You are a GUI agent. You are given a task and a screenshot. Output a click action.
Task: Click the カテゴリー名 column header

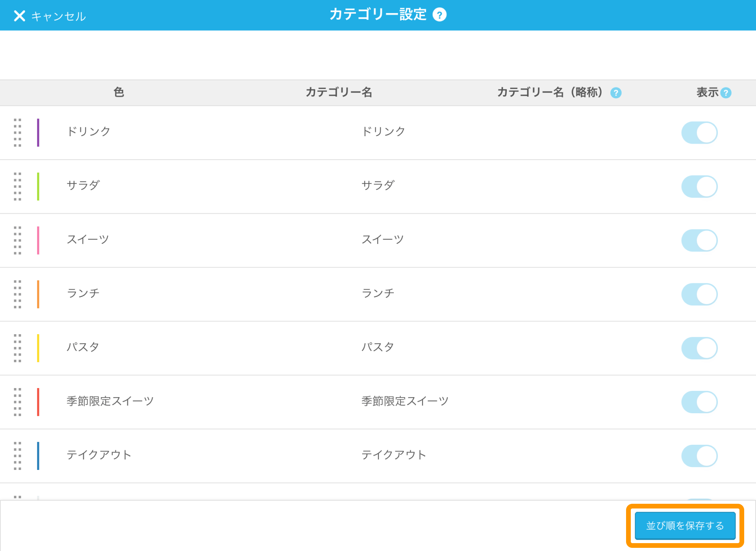(x=339, y=92)
